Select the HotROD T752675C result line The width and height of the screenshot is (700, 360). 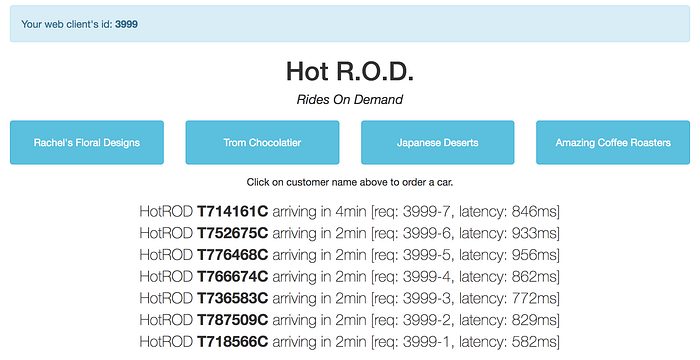pos(350,233)
